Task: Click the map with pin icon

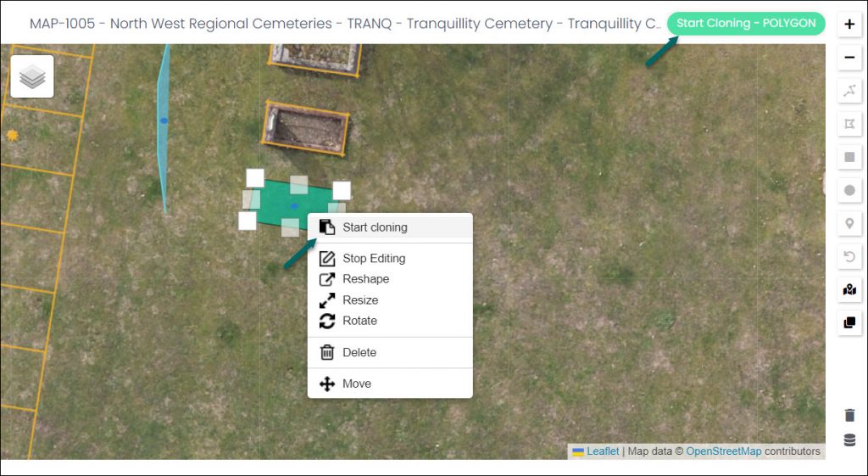Action: click(x=849, y=290)
